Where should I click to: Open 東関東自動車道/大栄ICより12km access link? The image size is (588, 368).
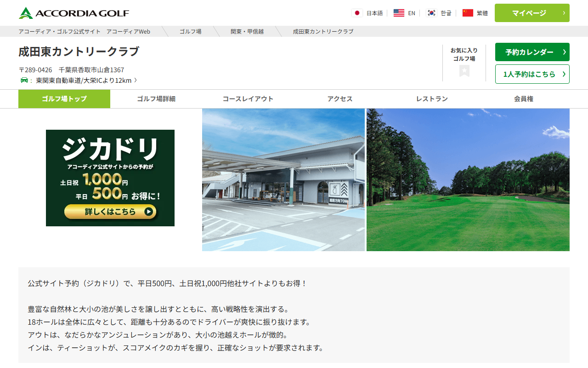click(84, 80)
